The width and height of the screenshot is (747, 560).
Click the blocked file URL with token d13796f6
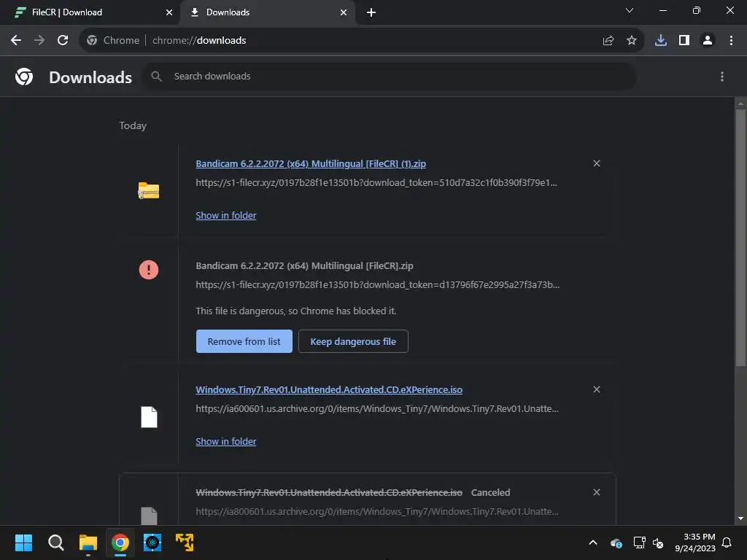378,285
